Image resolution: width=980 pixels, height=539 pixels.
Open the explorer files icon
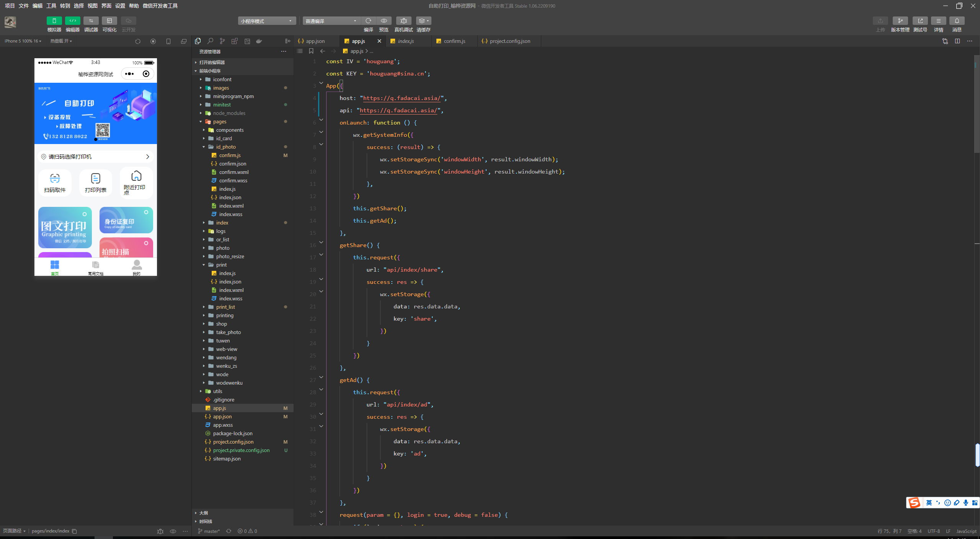(x=198, y=41)
